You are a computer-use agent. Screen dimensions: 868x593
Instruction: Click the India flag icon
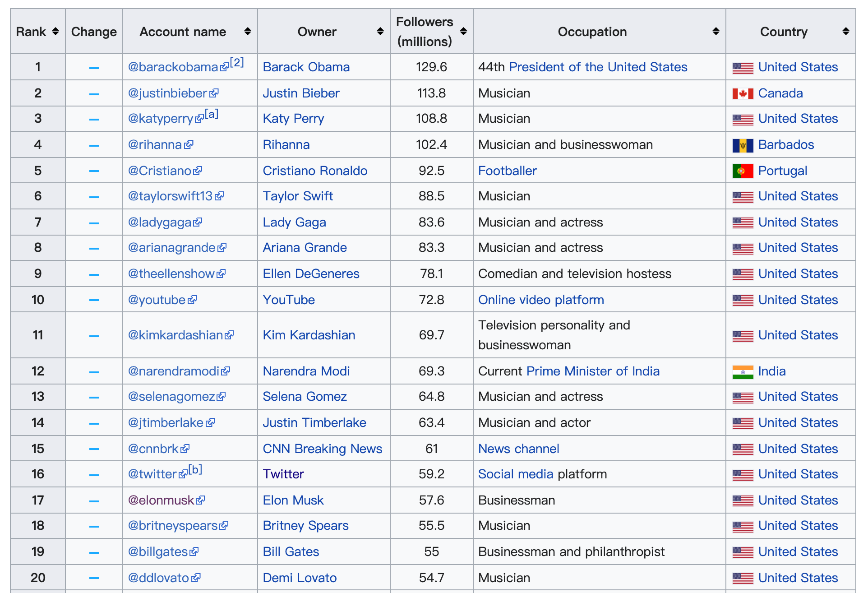coord(742,372)
